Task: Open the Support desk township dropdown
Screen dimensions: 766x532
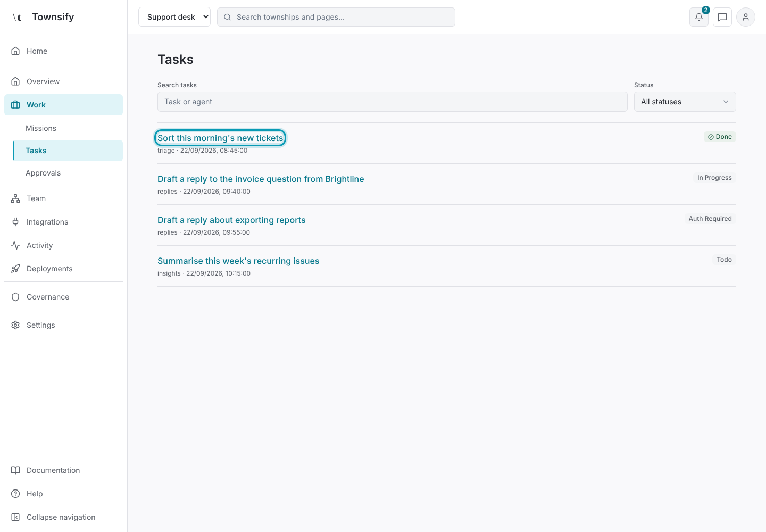Action: tap(174, 17)
